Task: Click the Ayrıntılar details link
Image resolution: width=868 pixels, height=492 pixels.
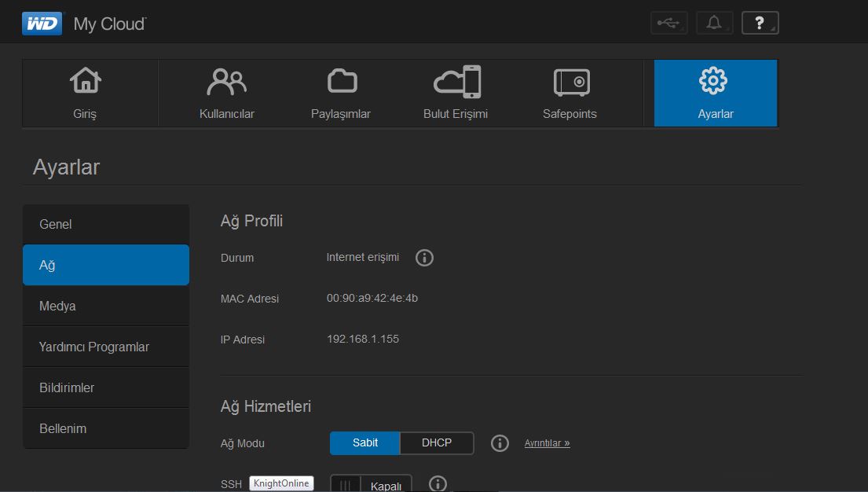Action: coord(547,443)
